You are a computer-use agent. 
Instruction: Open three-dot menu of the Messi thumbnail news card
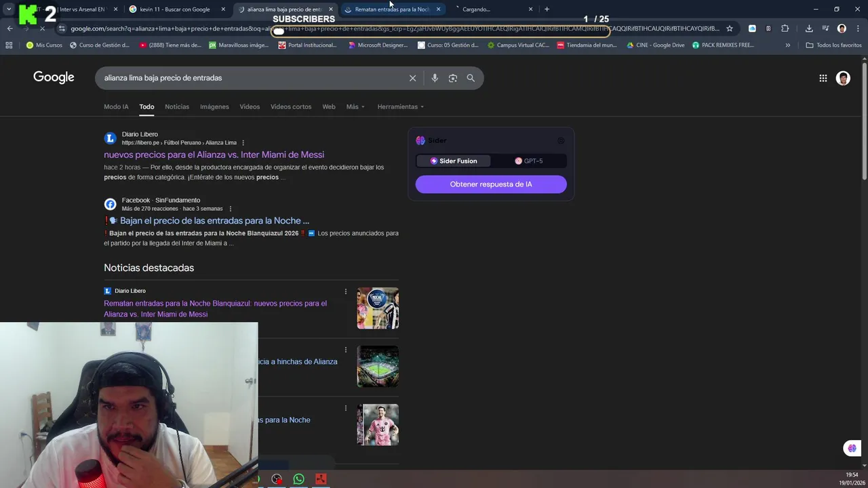point(346,408)
